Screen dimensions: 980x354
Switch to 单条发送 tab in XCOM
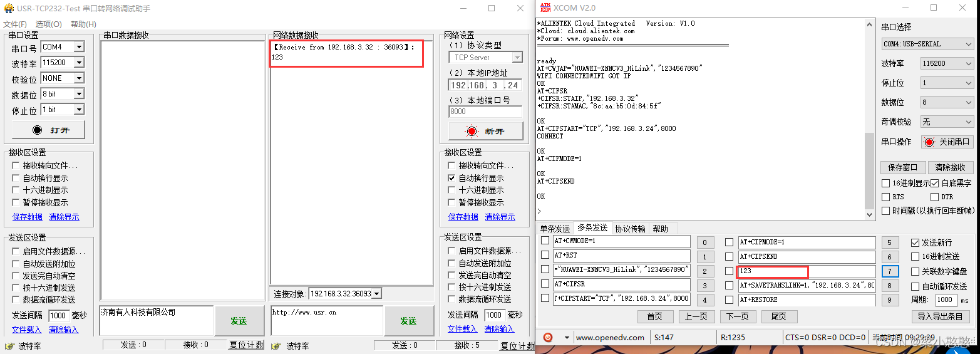[x=555, y=229]
